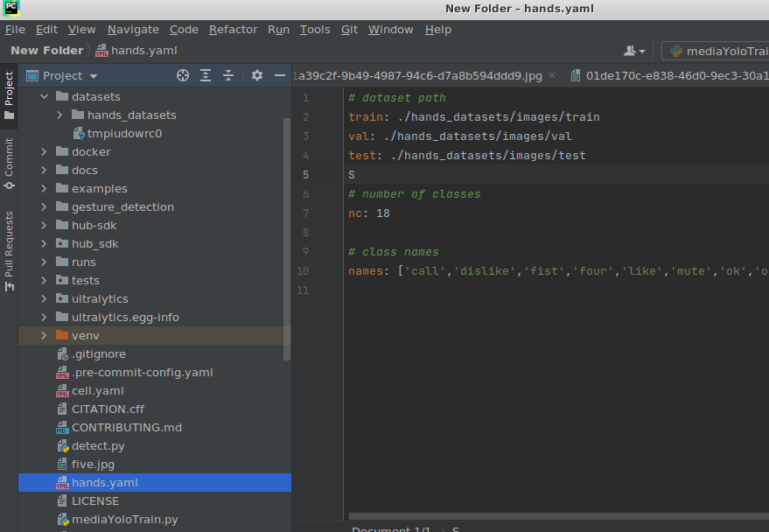Click the '# dataset path' comment
This screenshot has width=769, height=532.
coord(397,98)
